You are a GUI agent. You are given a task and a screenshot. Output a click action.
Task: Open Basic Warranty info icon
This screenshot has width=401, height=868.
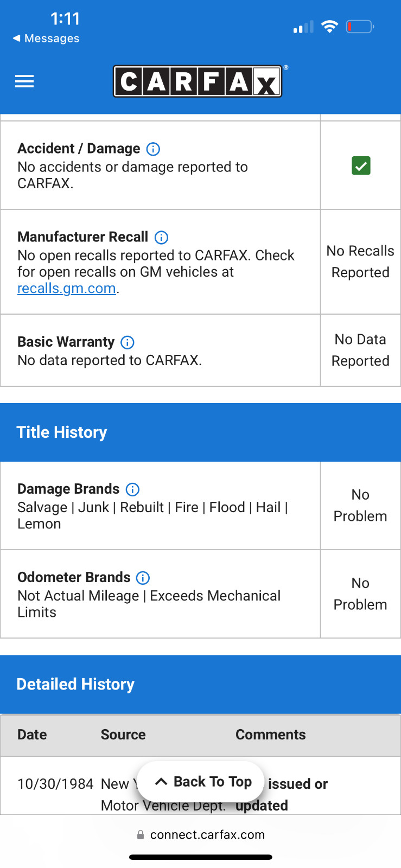128,342
